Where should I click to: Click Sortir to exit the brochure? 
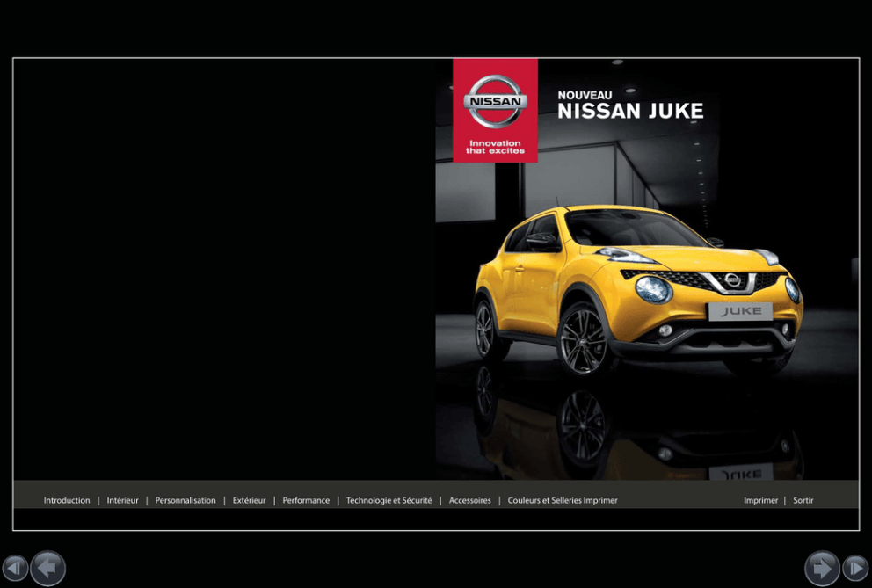click(803, 500)
